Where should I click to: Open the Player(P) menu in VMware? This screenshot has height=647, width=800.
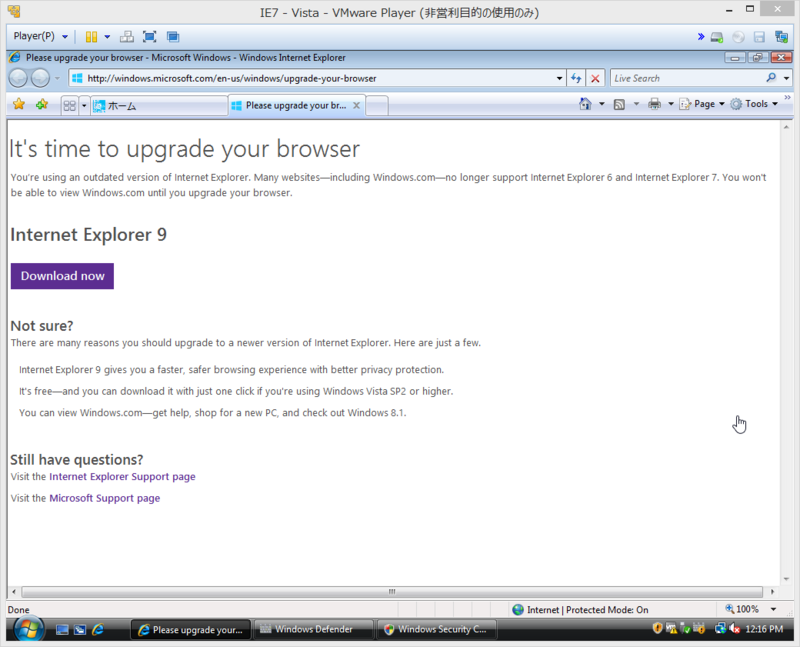click(40, 36)
